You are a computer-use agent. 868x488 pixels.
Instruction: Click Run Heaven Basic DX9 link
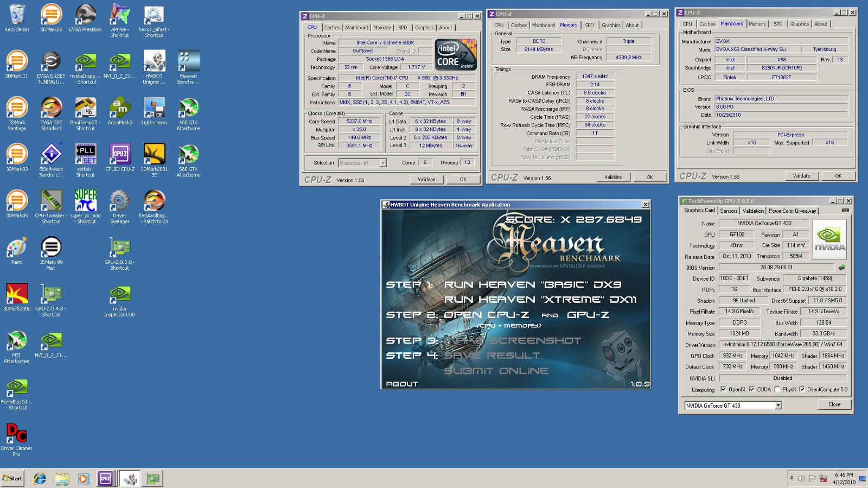coord(533,284)
